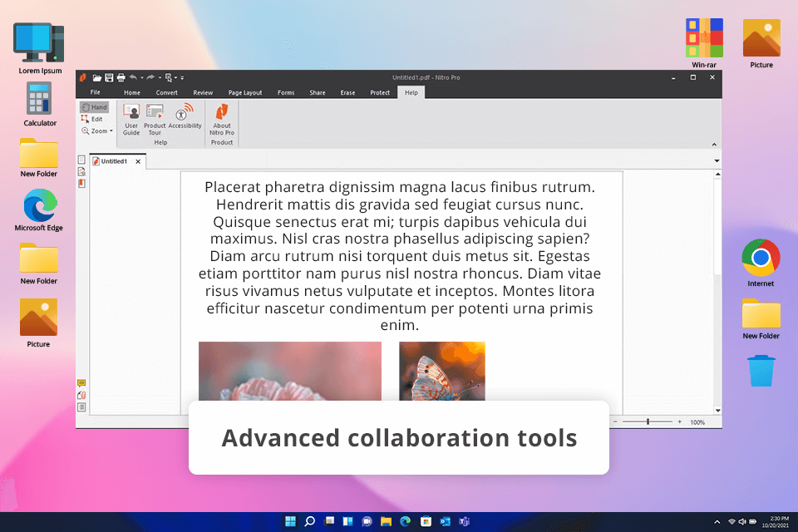Click the zoom out minus button

[x=615, y=421]
